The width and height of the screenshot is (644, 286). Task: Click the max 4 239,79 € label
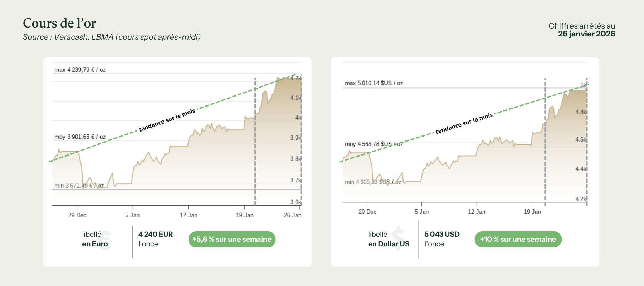tap(80, 70)
